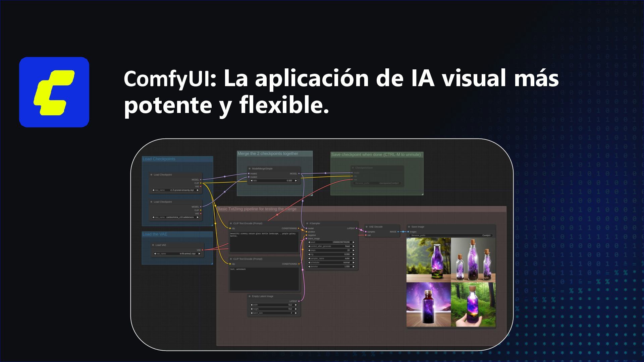Decrease the height value in Empty Latent Image

click(x=252, y=309)
